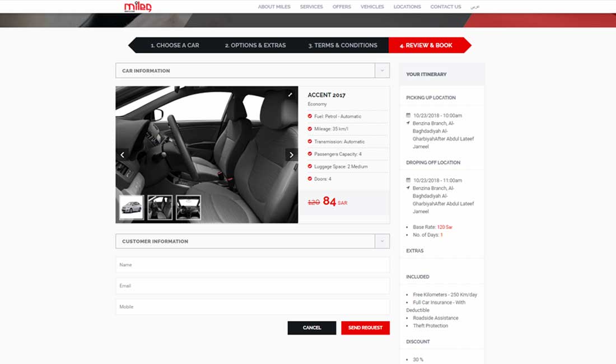Image resolution: width=616 pixels, height=364 pixels.
Task: Click the Miles logo in header
Action: tap(138, 7)
